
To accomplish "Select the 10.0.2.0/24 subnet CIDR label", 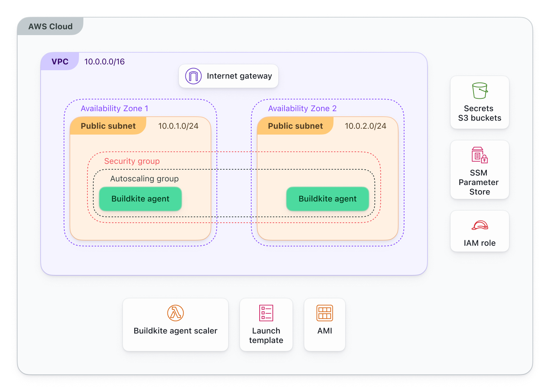I will (366, 126).
